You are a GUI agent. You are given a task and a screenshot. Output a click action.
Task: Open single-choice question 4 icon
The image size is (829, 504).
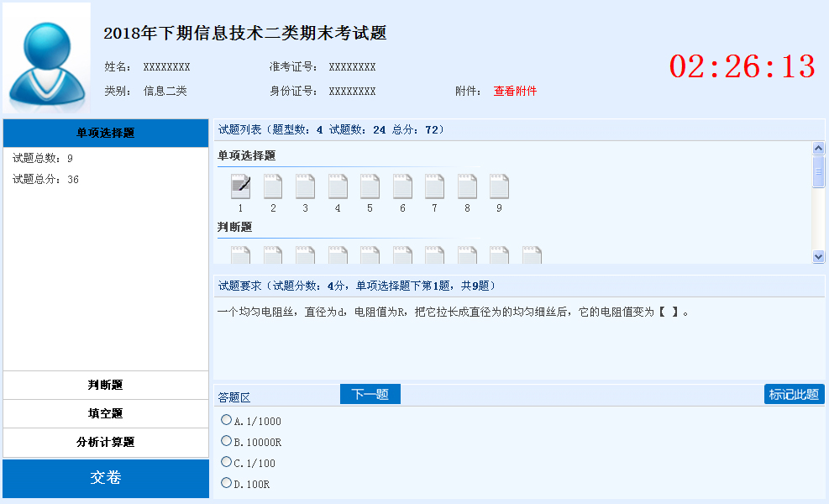[338, 186]
